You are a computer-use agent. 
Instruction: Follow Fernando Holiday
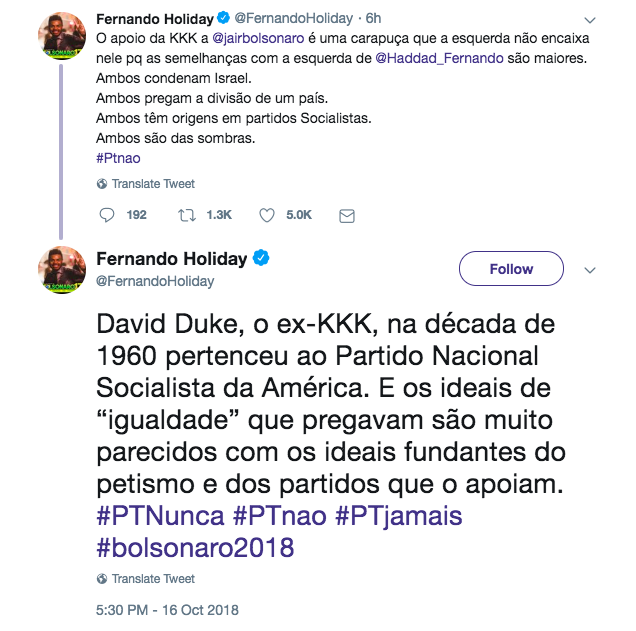[511, 269]
